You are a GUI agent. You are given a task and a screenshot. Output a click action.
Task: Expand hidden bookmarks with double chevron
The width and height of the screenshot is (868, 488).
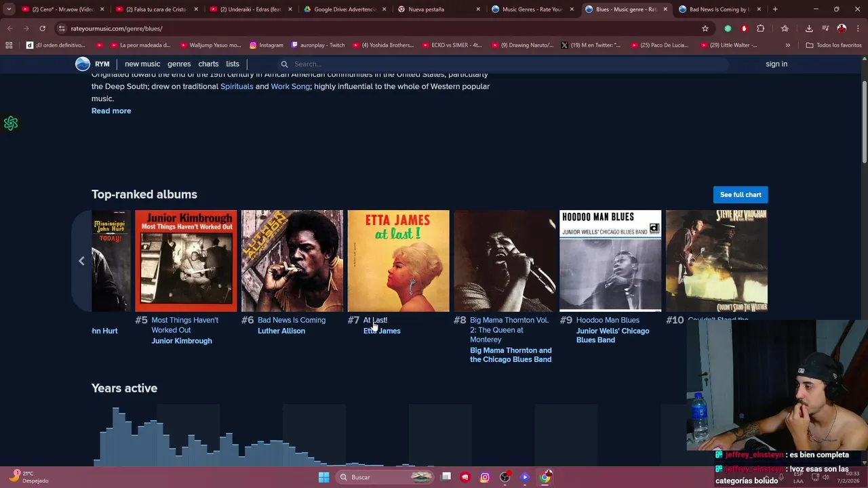coord(787,45)
